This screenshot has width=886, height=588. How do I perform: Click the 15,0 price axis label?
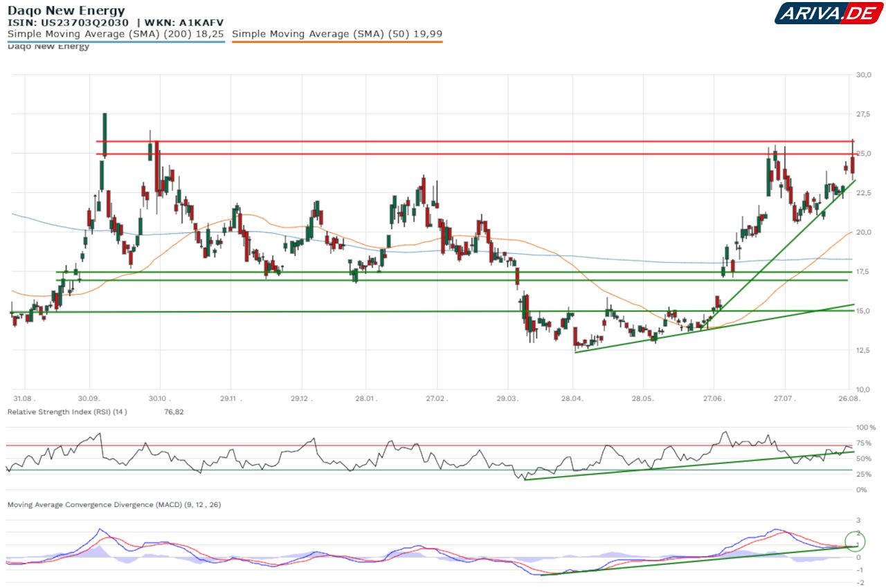pos(862,311)
